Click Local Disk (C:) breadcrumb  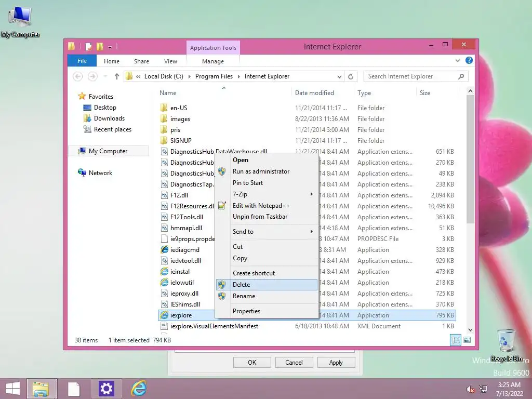[164, 76]
